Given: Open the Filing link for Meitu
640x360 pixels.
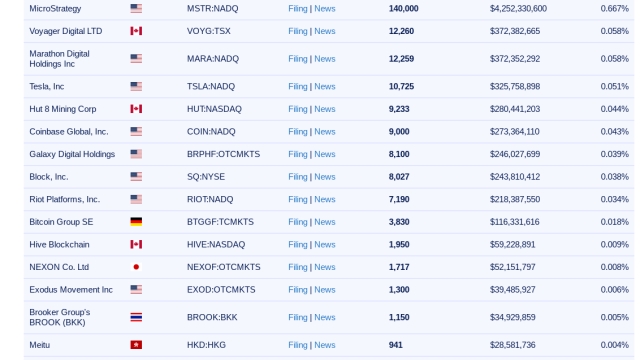Looking at the screenshot, I should coord(298,345).
